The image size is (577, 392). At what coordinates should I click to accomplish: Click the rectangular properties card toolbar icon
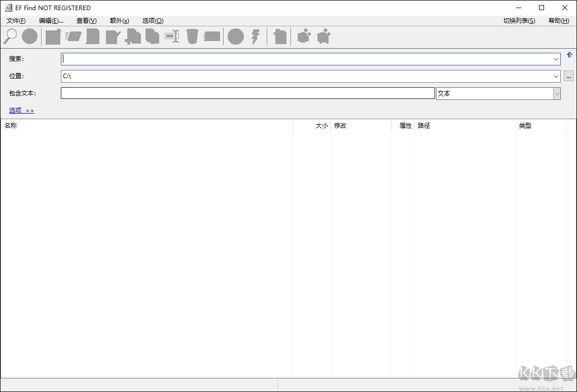[x=212, y=37]
